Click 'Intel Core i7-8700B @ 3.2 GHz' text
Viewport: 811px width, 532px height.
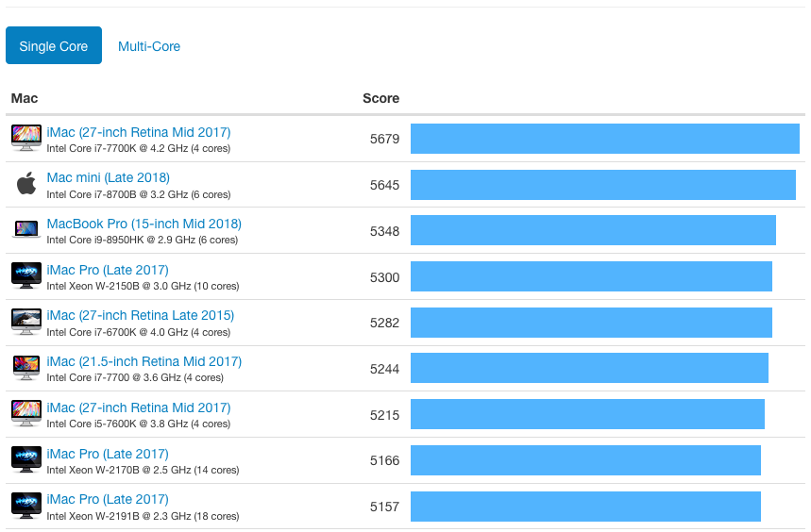coord(117,194)
